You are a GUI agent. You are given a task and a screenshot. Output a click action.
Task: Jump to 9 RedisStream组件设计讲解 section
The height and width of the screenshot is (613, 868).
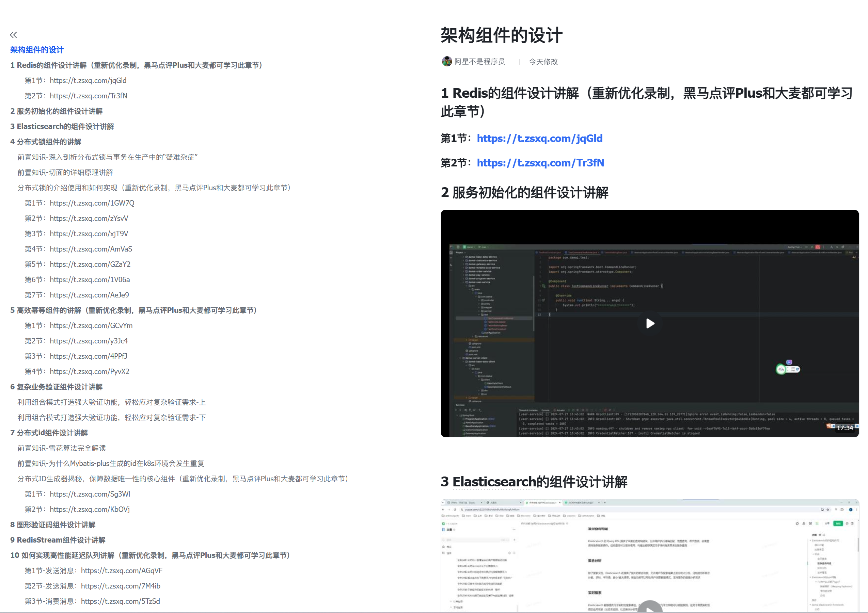(x=58, y=540)
